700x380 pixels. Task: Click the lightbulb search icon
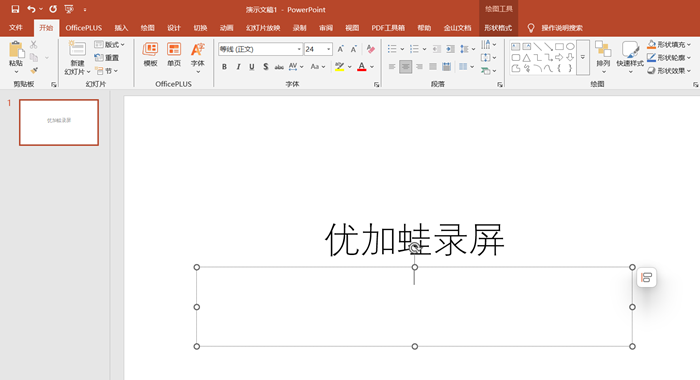tap(531, 28)
